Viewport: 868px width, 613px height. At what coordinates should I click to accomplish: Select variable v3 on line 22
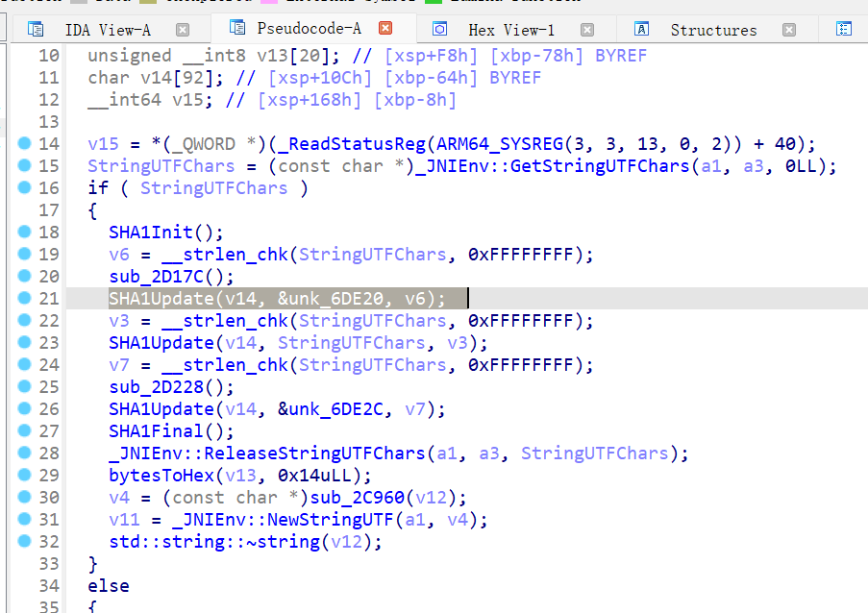pyautogui.click(x=119, y=321)
